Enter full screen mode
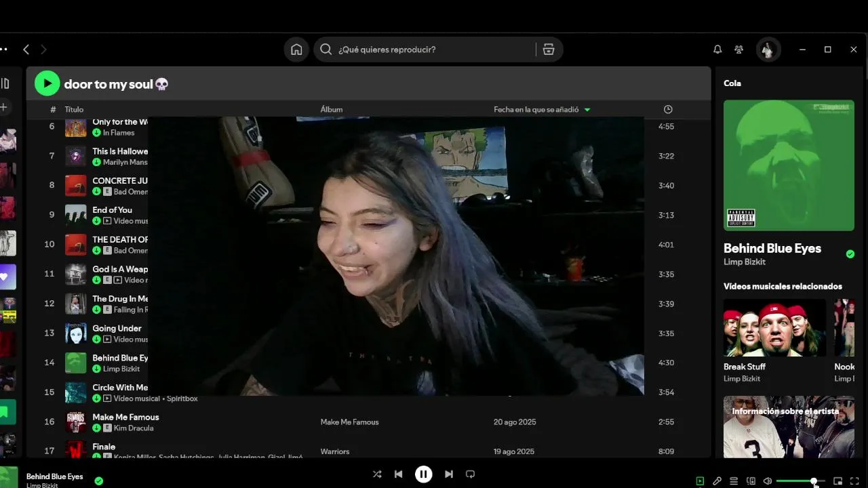The image size is (868, 488). [854, 481]
